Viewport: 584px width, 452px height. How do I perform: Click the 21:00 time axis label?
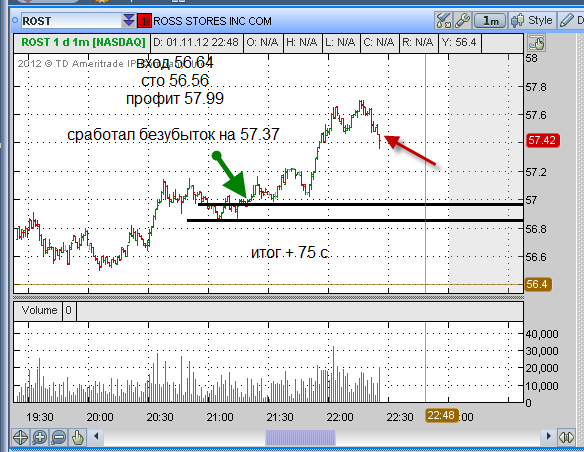(x=220, y=417)
